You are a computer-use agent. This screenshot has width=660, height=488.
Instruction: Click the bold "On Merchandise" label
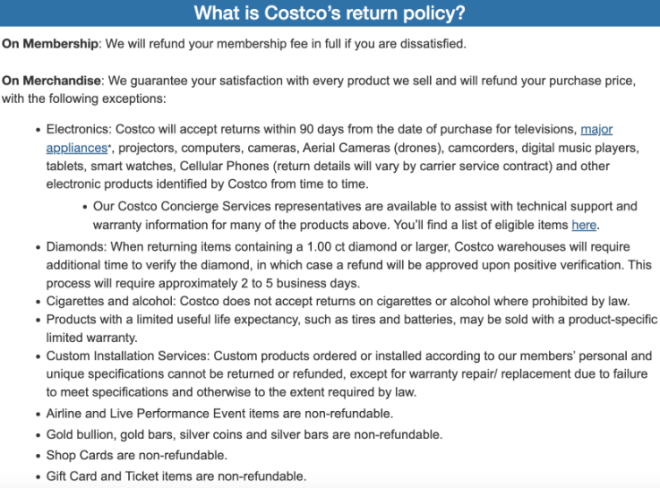coord(51,80)
